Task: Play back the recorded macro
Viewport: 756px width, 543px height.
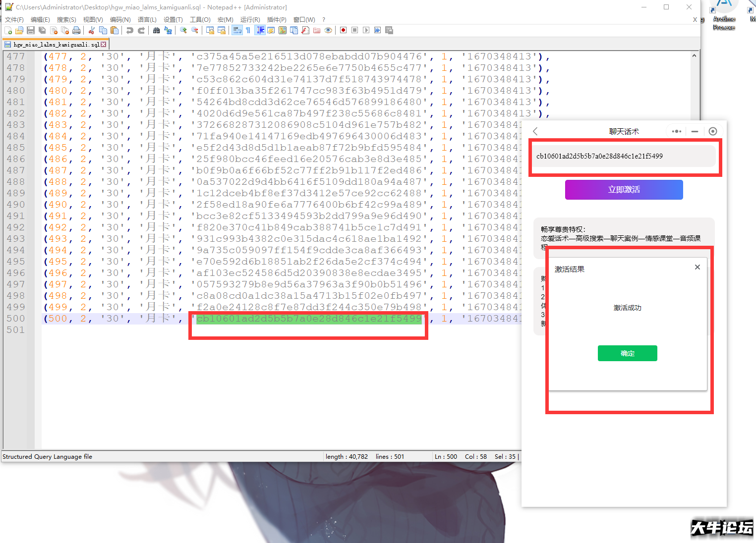Action: [366, 30]
